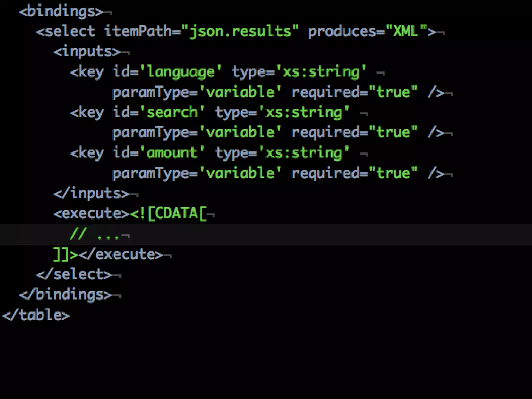
Task: Click type='xs:string' on the amount line
Action: pos(282,153)
